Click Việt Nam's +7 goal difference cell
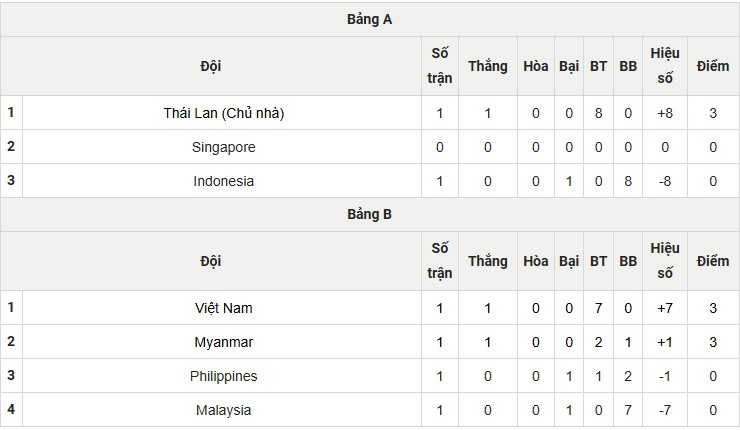 tap(664, 308)
